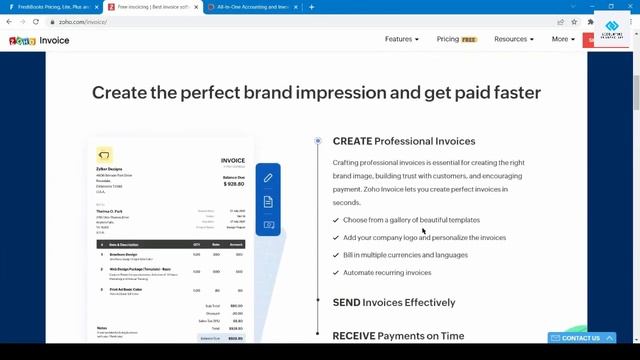Expand the SEND Invoices Effectively section
The width and height of the screenshot is (640, 360).
pyautogui.click(x=394, y=302)
